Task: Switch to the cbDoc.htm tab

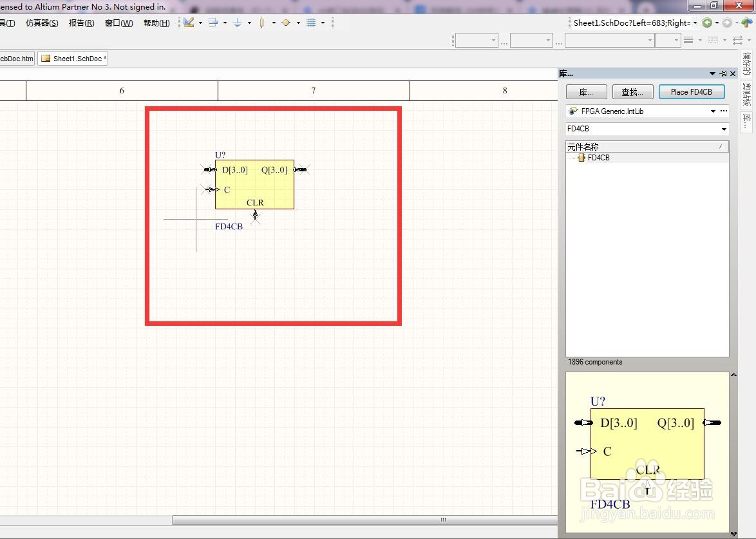Action: pos(17,59)
